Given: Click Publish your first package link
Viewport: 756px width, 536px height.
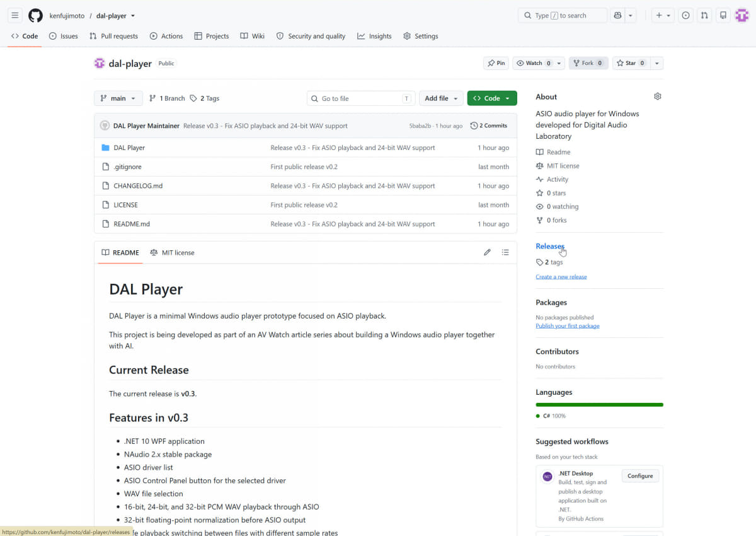Looking at the screenshot, I should click(x=568, y=326).
